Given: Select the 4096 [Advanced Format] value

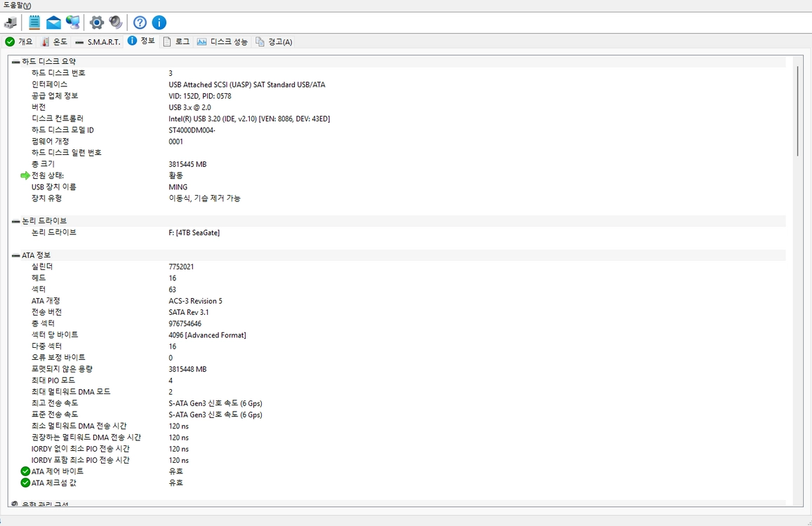Looking at the screenshot, I should [x=207, y=335].
